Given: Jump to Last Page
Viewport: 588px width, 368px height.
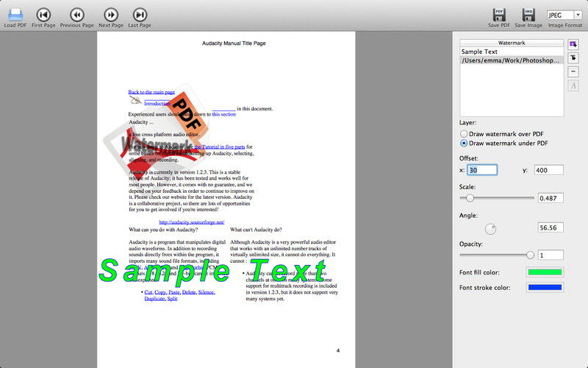Looking at the screenshot, I should (x=140, y=15).
